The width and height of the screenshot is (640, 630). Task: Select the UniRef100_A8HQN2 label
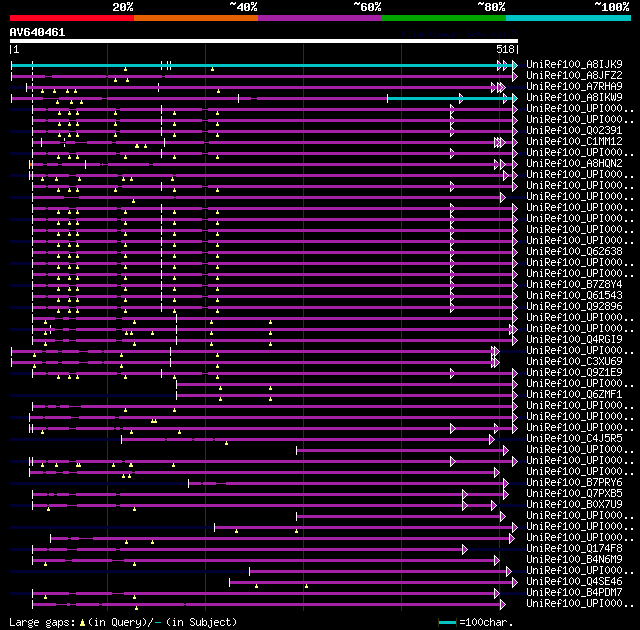574,164
